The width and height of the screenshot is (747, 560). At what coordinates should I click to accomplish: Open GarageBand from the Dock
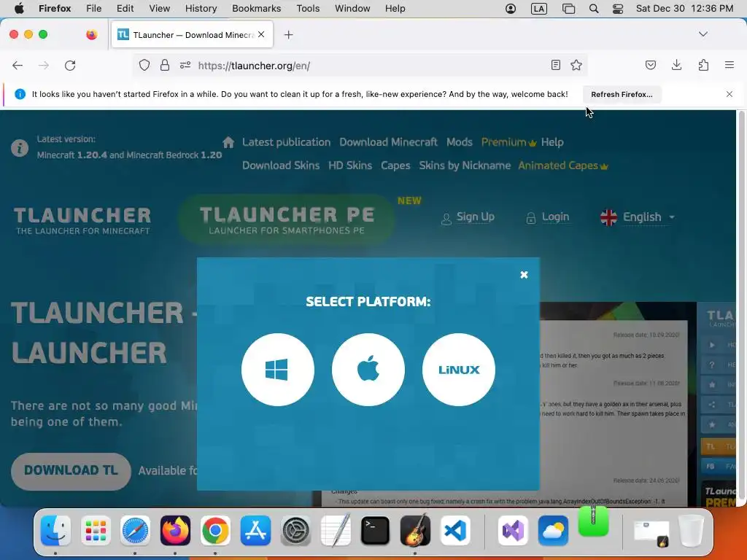(x=415, y=530)
